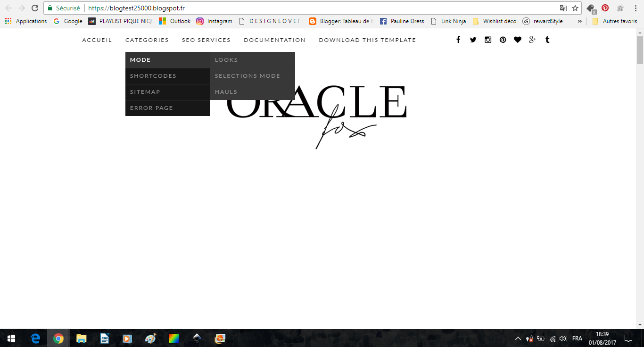Choose Shortcodes from Categories dropdown
This screenshot has width=644, height=347.
click(x=153, y=76)
